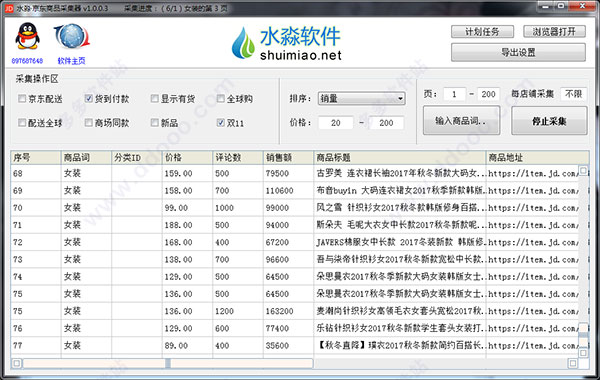
Task: Click the maximum price field showing 200
Action: click(386, 123)
